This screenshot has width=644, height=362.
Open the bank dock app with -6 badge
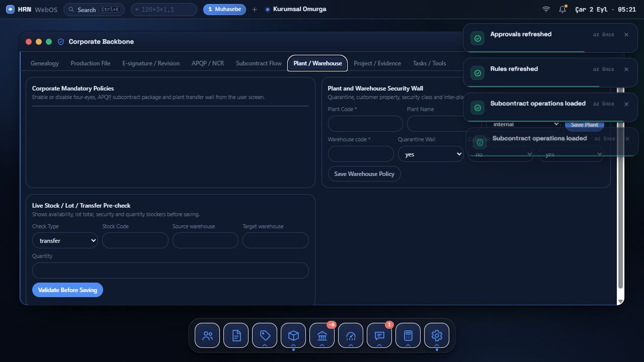point(322,335)
